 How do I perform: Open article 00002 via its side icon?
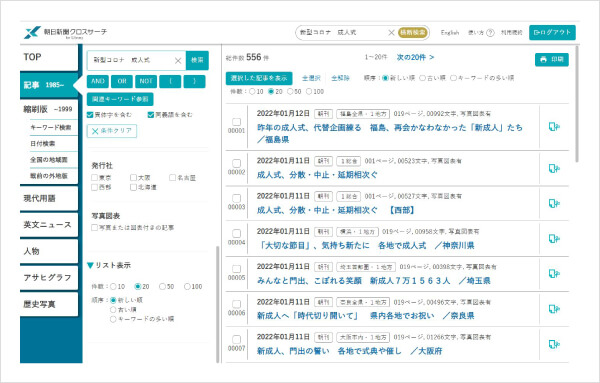pyautogui.click(x=554, y=168)
